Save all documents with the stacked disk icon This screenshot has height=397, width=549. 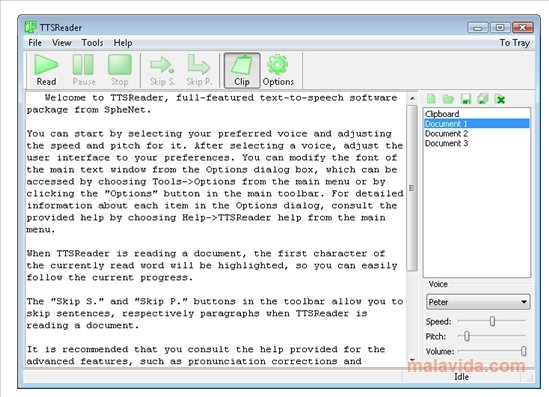point(483,99)
